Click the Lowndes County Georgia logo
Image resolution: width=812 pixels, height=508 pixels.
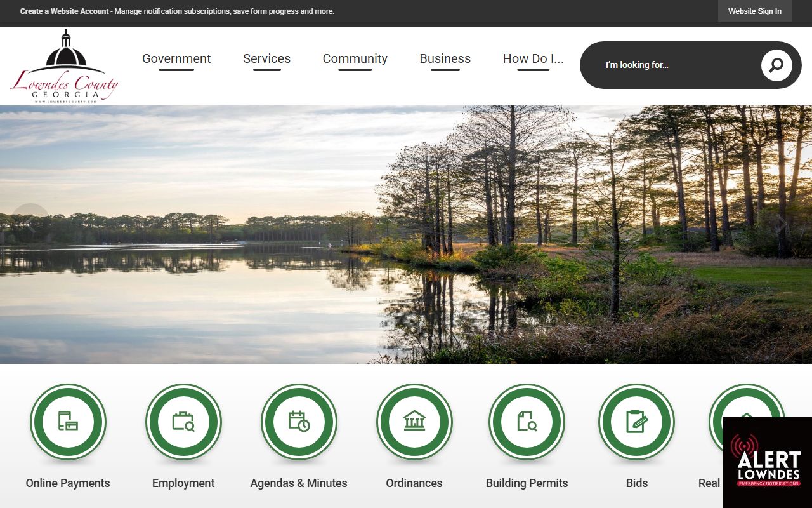point(64,67)
